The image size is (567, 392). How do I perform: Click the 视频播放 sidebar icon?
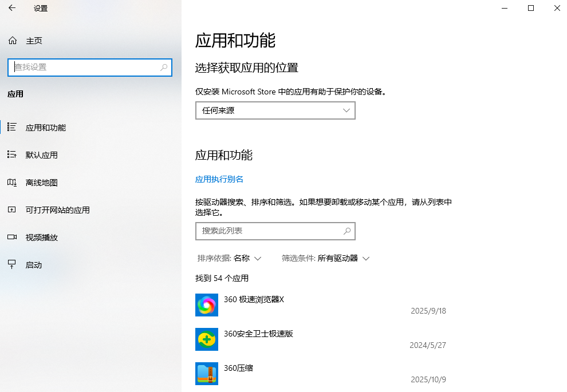12,237
